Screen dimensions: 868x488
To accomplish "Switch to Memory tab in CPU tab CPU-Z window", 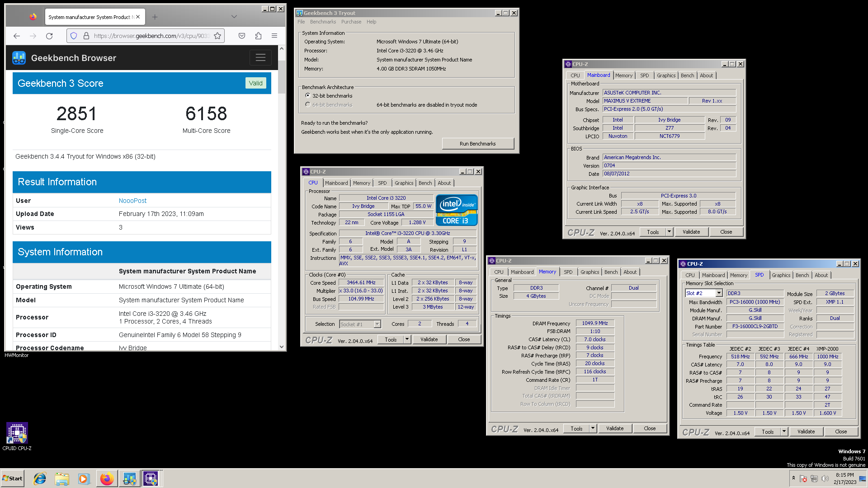I will point(361,183).
